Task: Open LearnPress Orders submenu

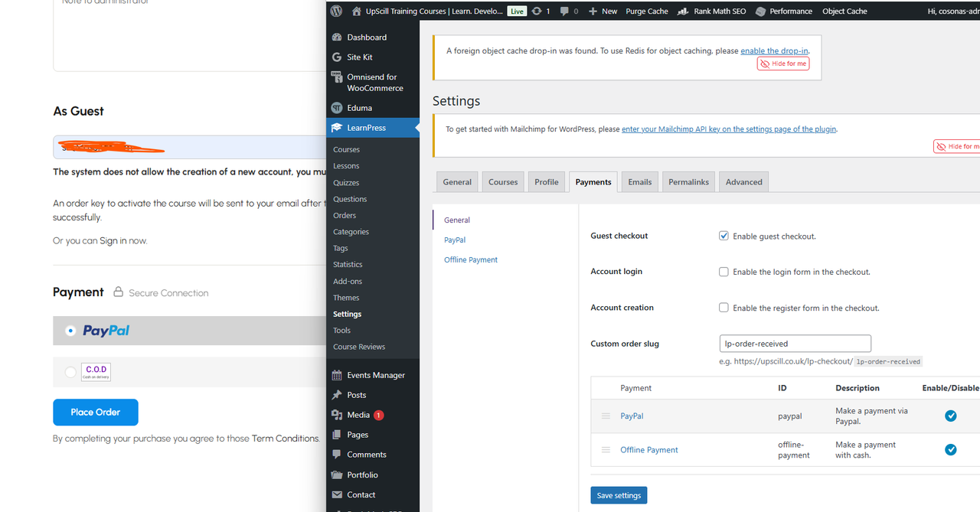Action: tap(345, 215)
